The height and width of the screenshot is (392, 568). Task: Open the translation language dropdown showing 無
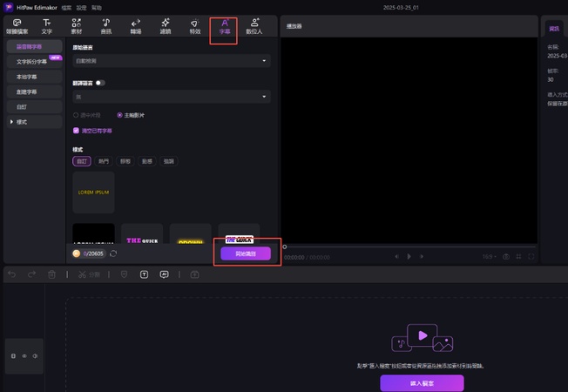[x=172, y=97]
